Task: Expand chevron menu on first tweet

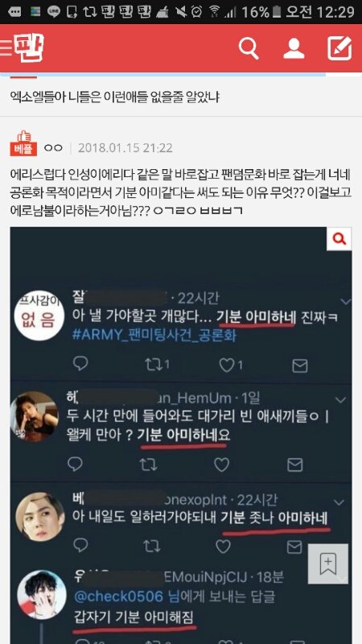Action: pos(346,302)
